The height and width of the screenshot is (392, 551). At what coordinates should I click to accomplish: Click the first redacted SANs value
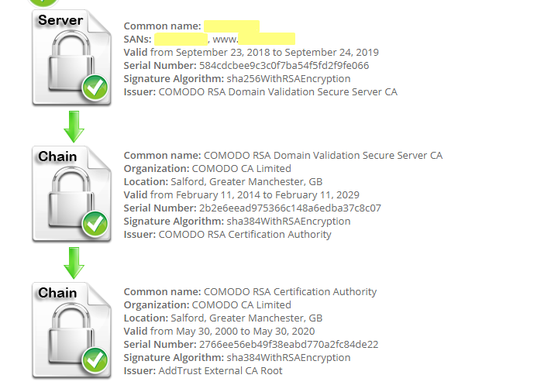tap(181, 39)
